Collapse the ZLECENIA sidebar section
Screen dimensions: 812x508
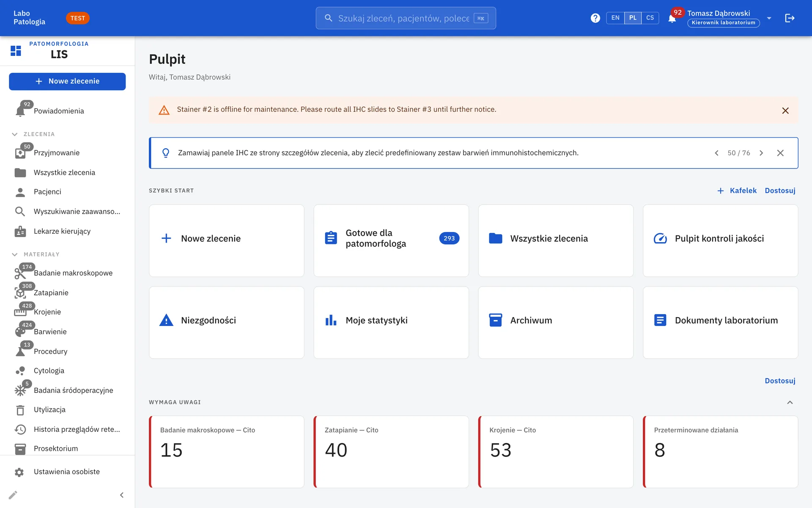click(15, 134)
